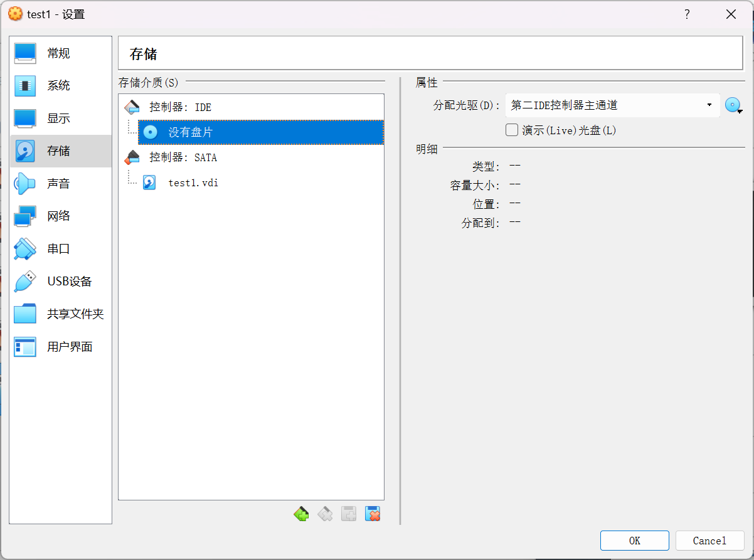754x560 pixels.
Task: Confirm settings with the OK button
Action: point(635,541)
